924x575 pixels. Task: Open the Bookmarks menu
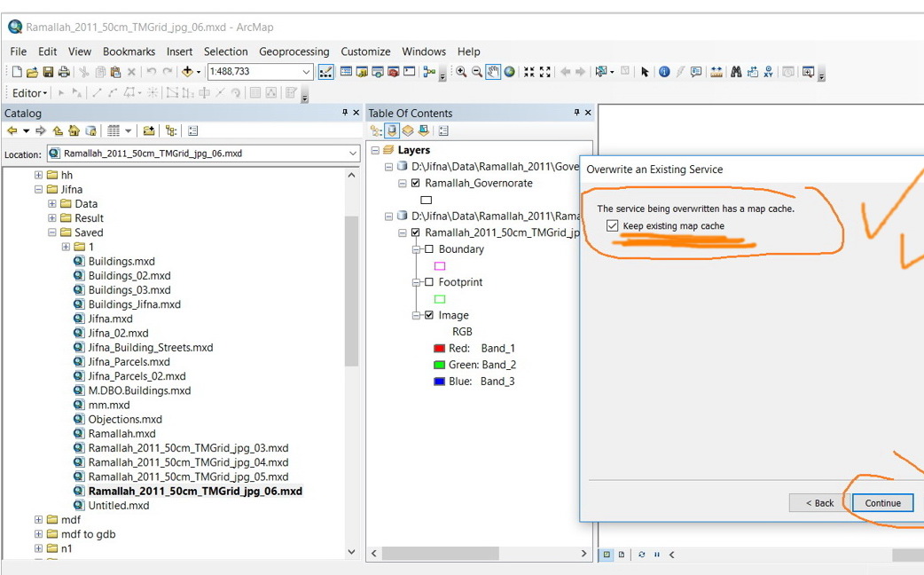pos(129,51)
